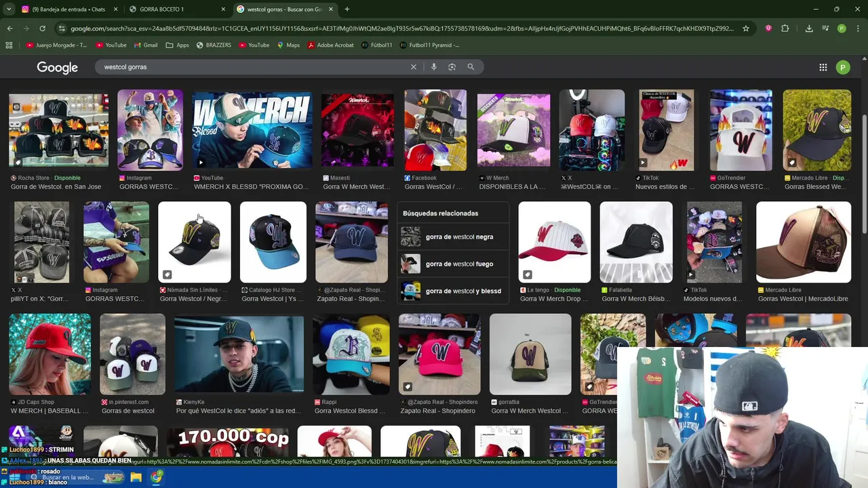Open the Facebook Gorras WestCol image
The width and height of the screenshot is (868, 488).
(435, 130)
